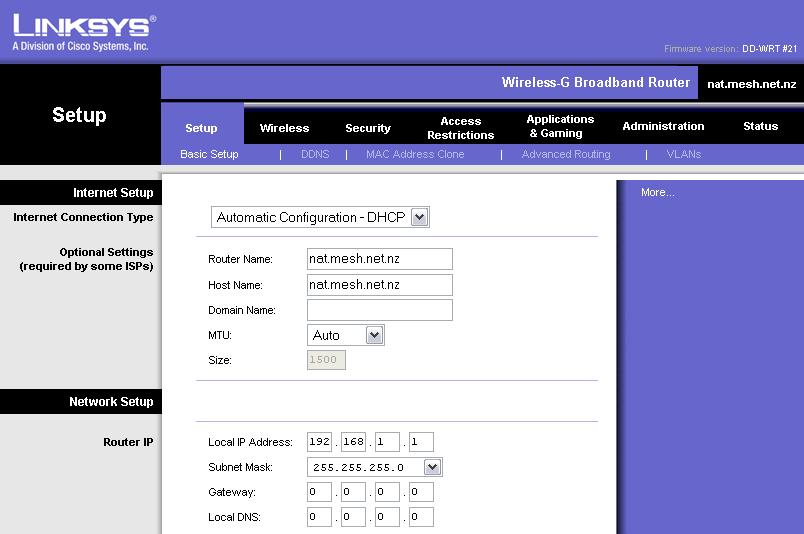
Task: Click the fourth Local IP Address octet
Action: click(421, 442)
